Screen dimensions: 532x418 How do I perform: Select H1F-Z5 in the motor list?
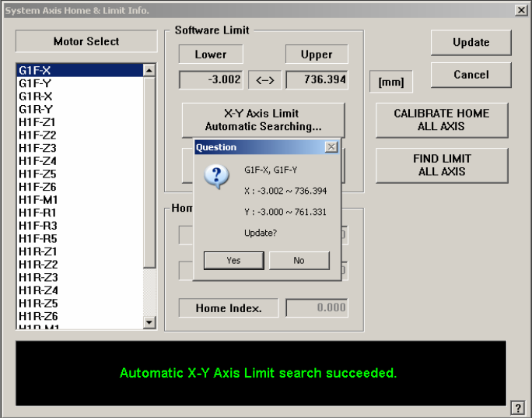coord(80,174)
